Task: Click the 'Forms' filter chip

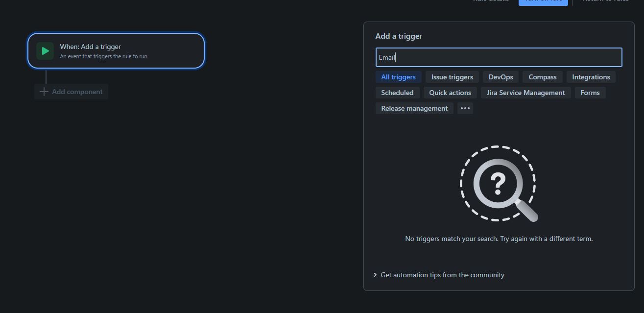Action: click(x=590, y=93)
